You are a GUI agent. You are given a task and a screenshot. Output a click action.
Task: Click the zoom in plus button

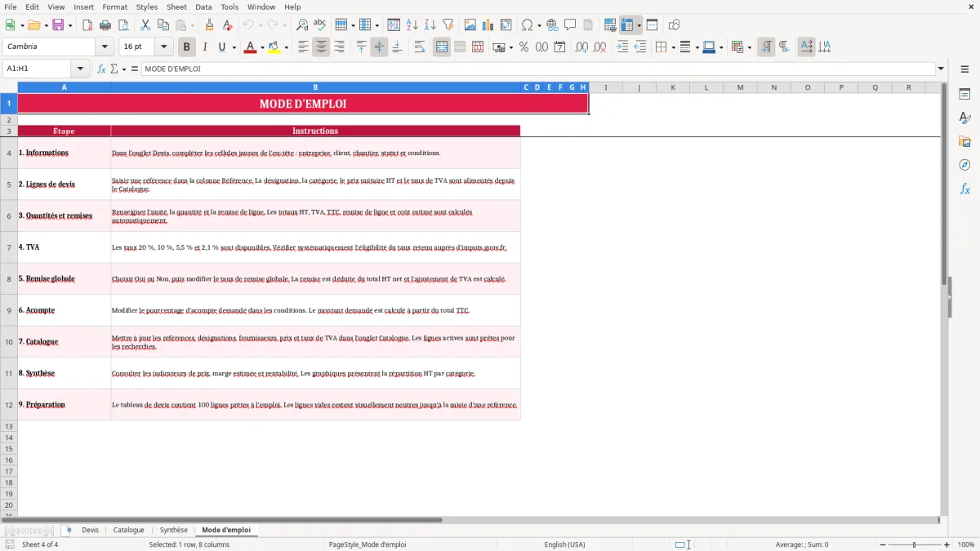[947, 544]
